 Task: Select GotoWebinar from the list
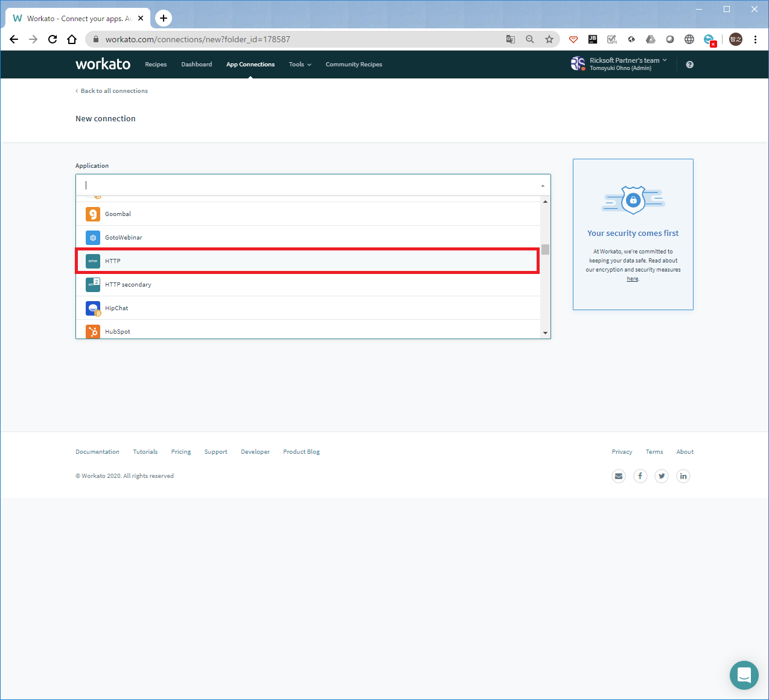(308, 238)
